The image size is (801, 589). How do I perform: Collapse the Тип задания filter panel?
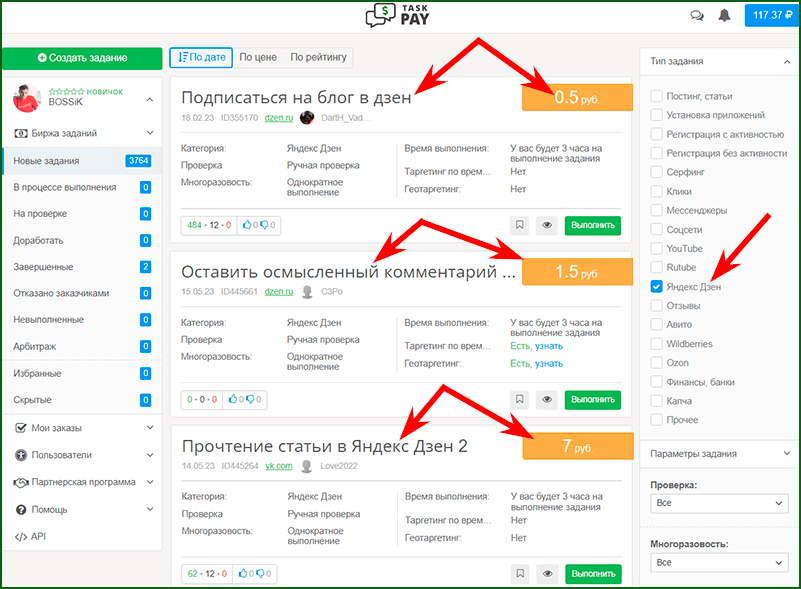pos(787,62)
